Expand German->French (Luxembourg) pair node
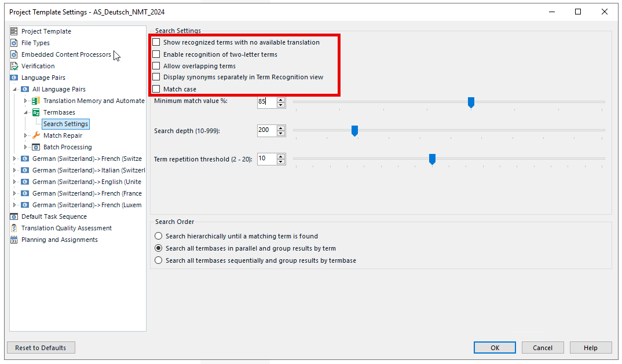The image size is (622, 364). (x=14, y=205)
